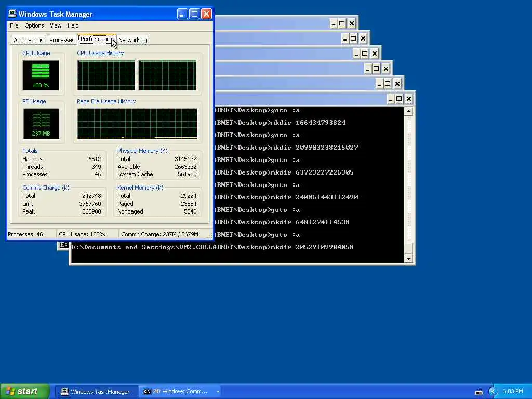Image resolution: width=532 pixels, height=399 pixels.
Task: Click the status bar CPU Usage: 100% entry
Action: [x=87, y=234]
